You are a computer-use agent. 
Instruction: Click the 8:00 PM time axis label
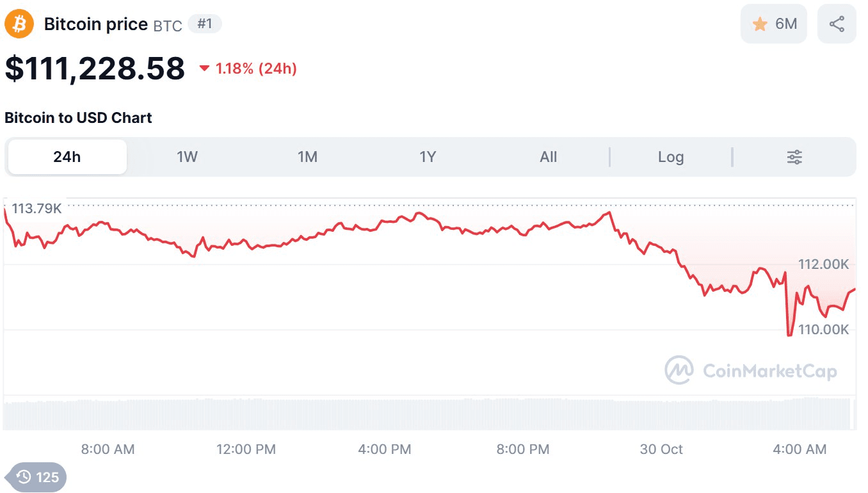(x=523, y=449)
